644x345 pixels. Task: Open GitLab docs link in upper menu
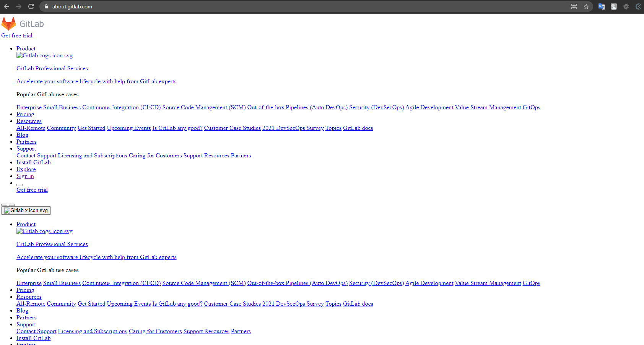click(358, 128)
